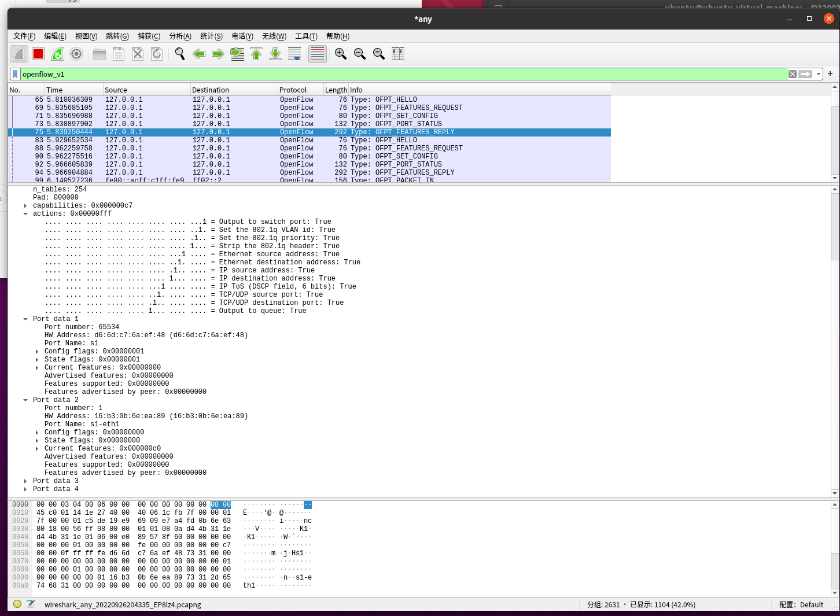The height and width of the screenshot is (616, 840).
Task: Sort packets by the Protocol column header
Action: pyautogui.click(x=300, y=90)
